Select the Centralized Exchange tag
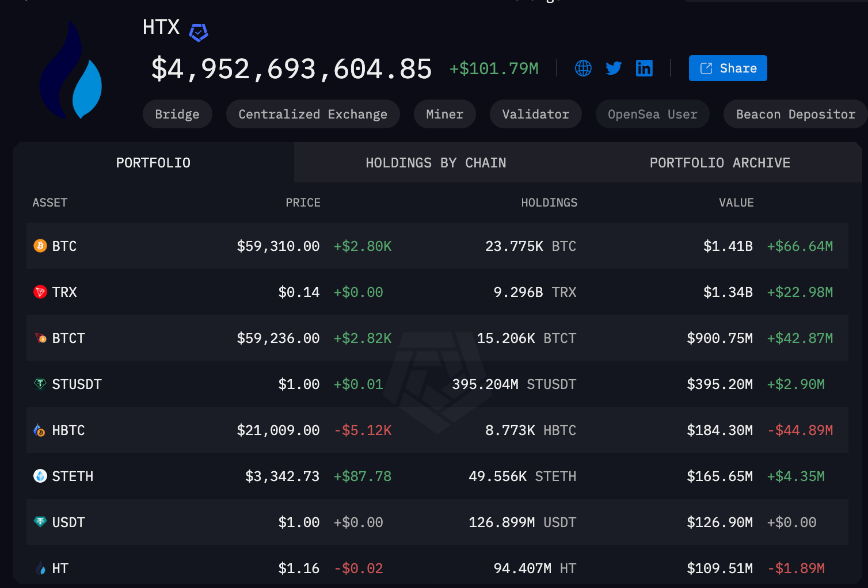Image resolution: width=868 pixels, height=588 pixels. (313, 114)
